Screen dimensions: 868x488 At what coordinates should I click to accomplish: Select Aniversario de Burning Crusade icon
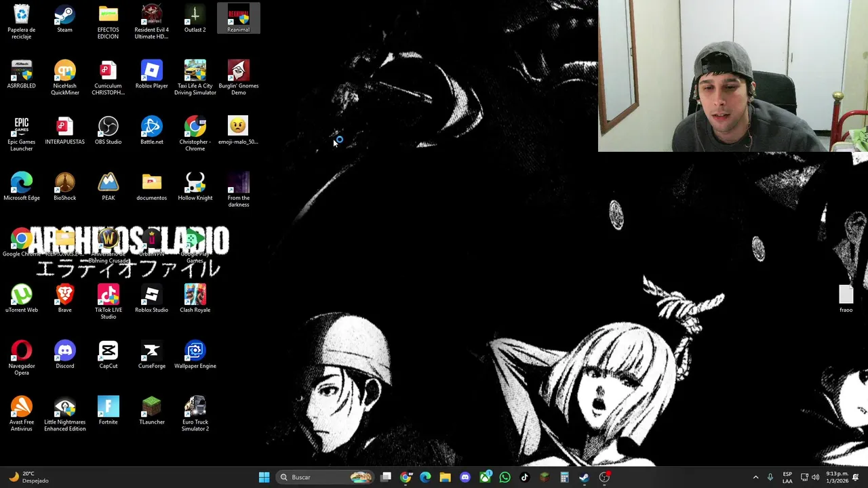point(108,247)
